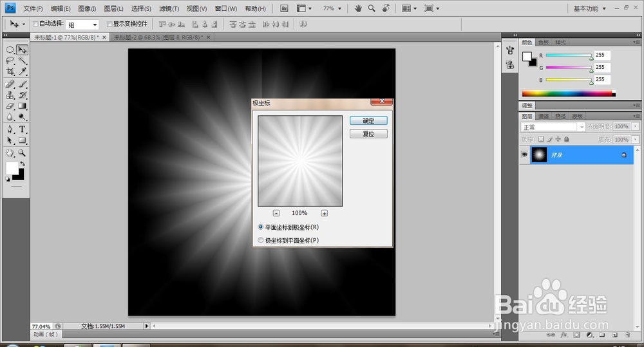Screen dimensions: 644x347
Task: Open the layer opacity slider arrow
Action: pyautogui.click(x=636, y=126)
